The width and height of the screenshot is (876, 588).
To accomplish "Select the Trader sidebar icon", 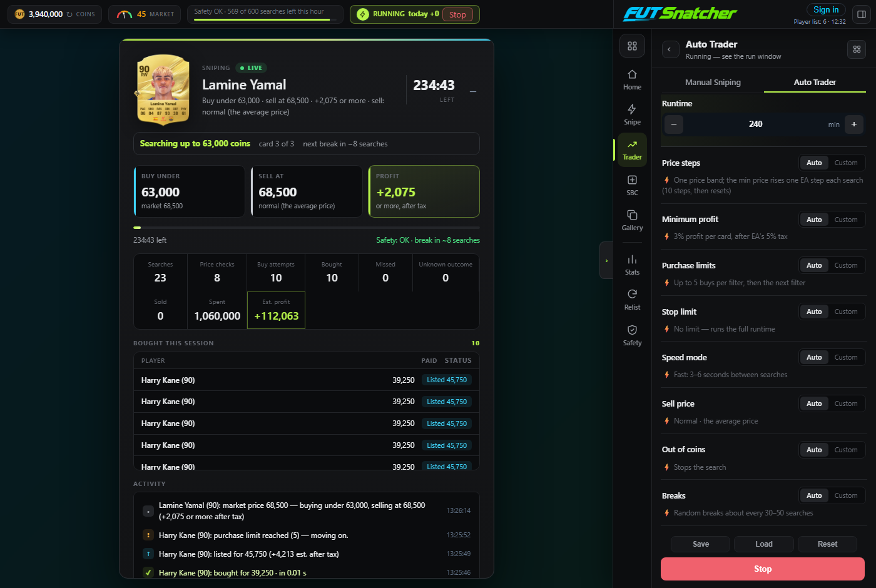I will coord(632,150).
